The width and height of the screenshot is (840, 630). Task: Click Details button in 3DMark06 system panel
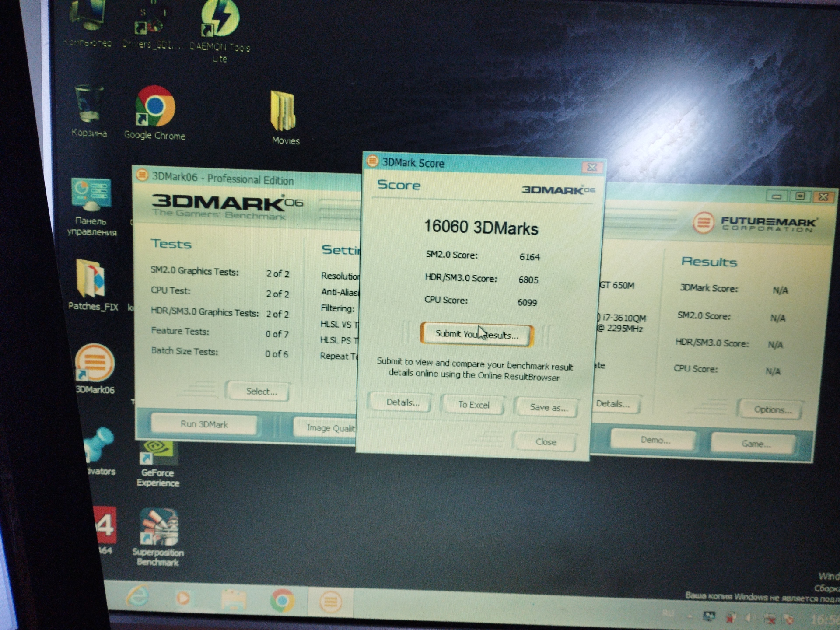coord(616,404)
